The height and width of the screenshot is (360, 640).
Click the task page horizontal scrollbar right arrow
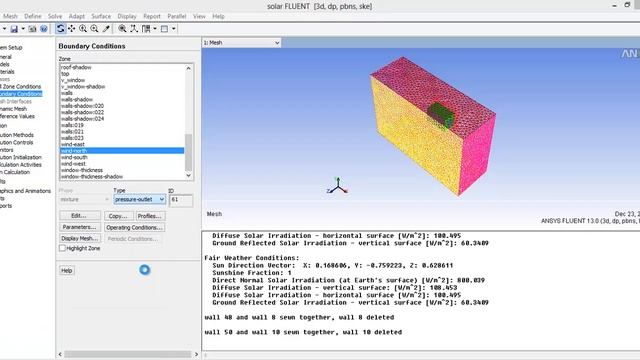pyautogui.click(x=196, y=354)
